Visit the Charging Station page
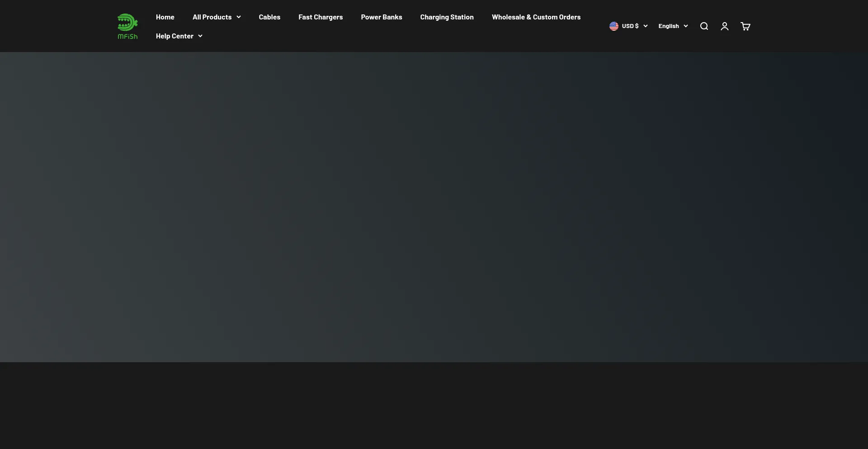The width and height of the screenshot is (868, 449). coord(447,17)
